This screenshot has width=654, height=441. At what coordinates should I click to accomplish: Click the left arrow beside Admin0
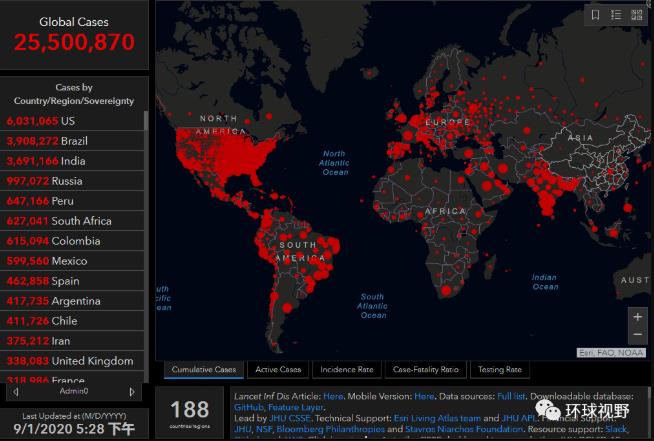click(x=18, y=391)
